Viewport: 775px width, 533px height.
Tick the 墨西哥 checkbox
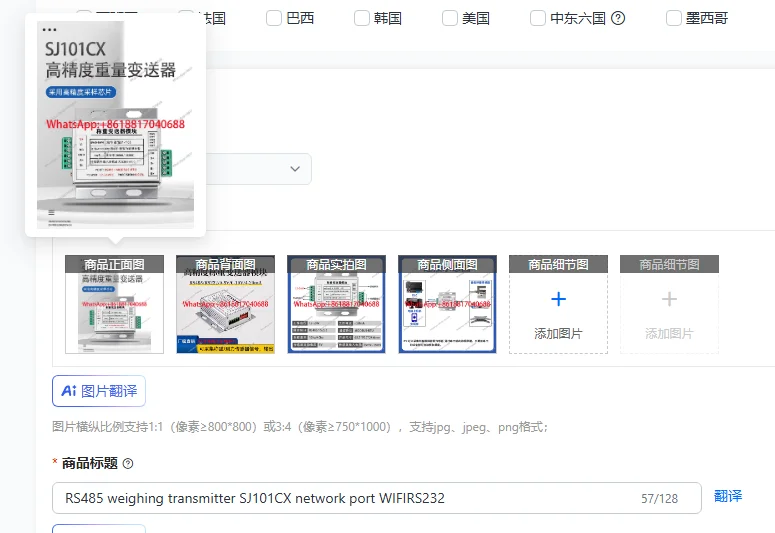(674, 18)
